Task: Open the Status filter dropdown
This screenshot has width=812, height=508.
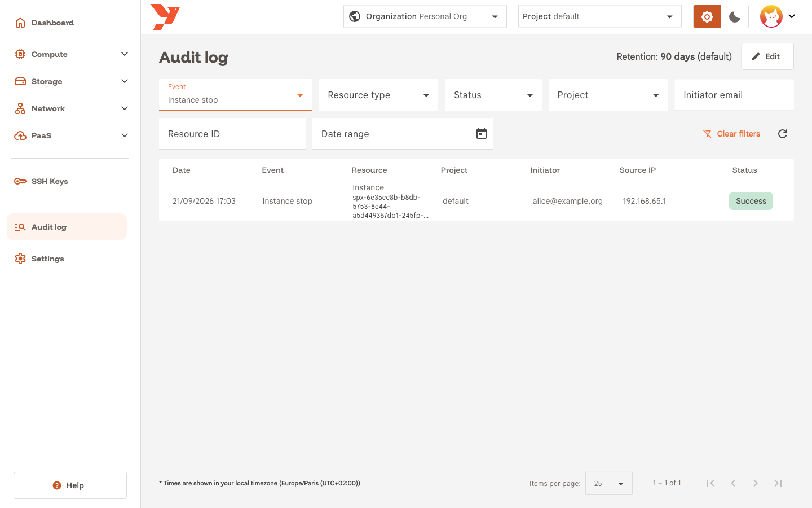Action: click(x=493, y=95)
